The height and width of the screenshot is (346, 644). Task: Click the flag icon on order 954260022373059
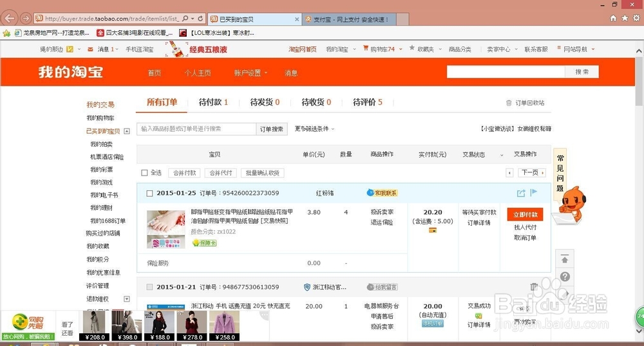click(533, 193)
